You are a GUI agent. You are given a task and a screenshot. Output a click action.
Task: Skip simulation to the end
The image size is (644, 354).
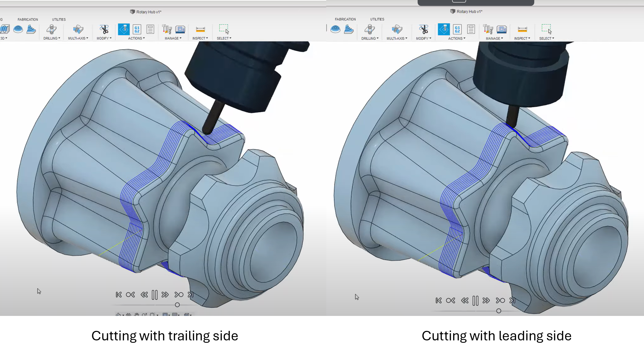click(191, 294)
